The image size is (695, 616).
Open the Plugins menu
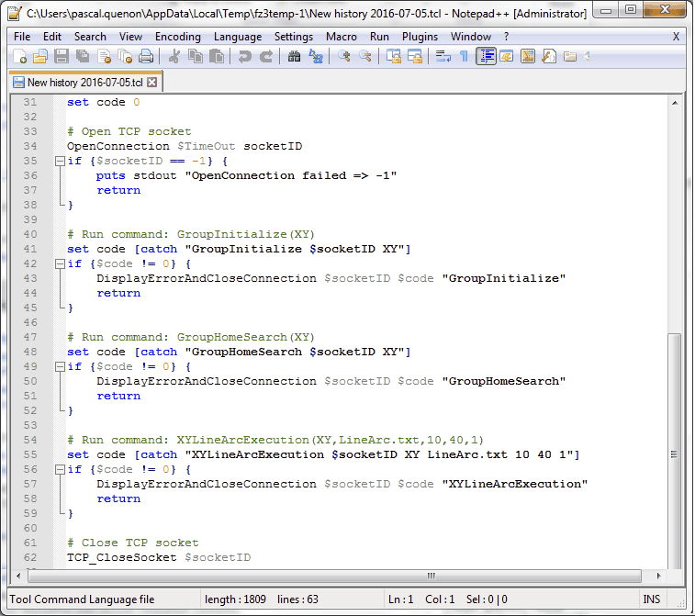420,37
